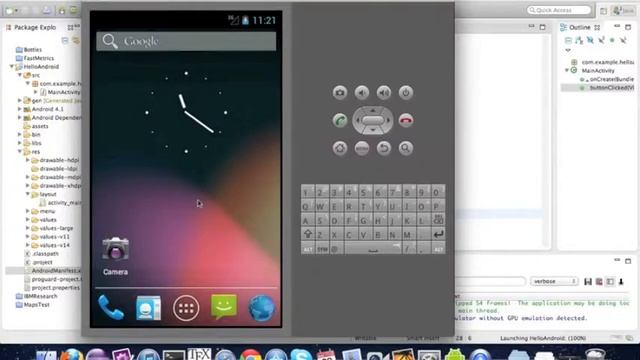This screenshot has height=360, width=640.
Task: Open Chrome from the macOS dock
Action: pyautogui.click(x=250, y=355)
